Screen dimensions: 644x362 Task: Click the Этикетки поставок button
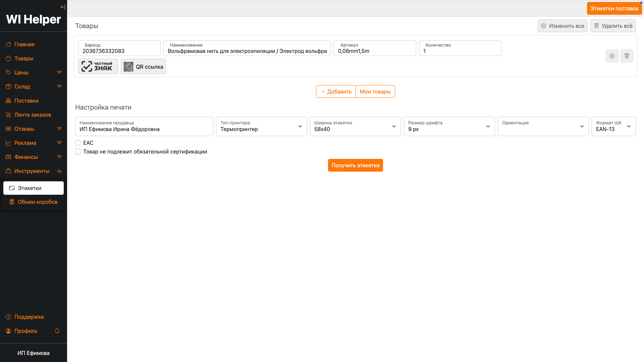(x=614, y=8)
